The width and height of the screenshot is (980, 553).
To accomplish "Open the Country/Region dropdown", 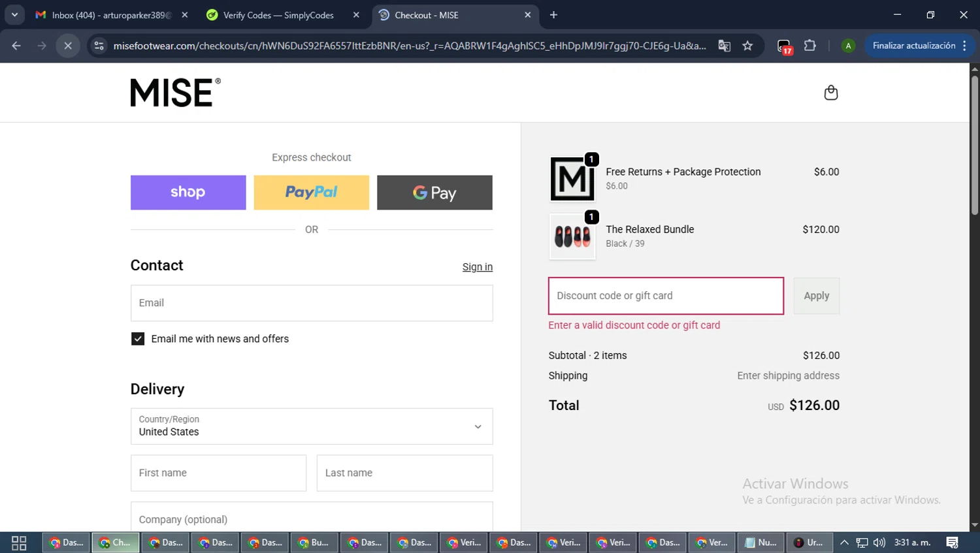I will (x=312, y=426).
